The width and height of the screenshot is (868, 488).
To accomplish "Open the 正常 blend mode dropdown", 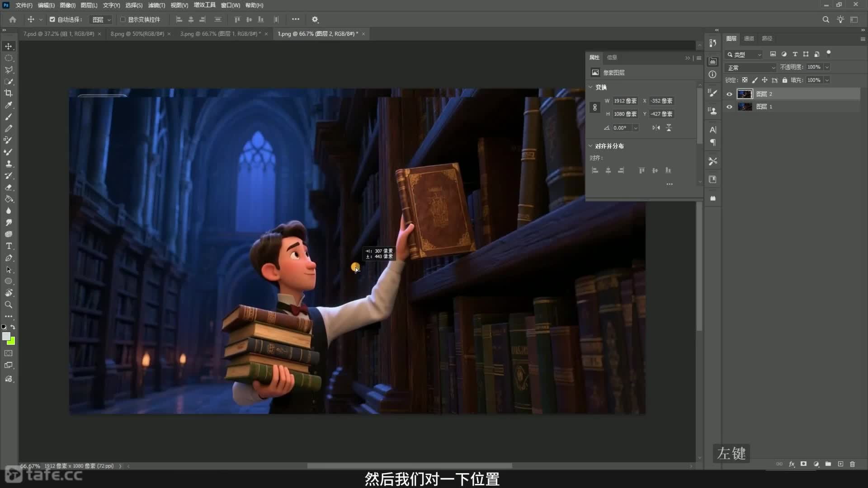I will [x=750, y=67].
